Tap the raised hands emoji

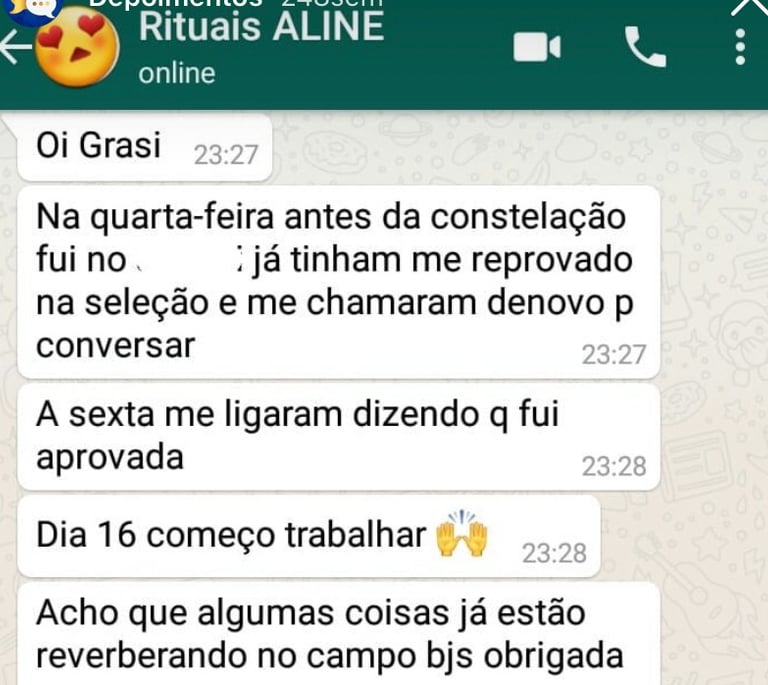click(461, 534)
